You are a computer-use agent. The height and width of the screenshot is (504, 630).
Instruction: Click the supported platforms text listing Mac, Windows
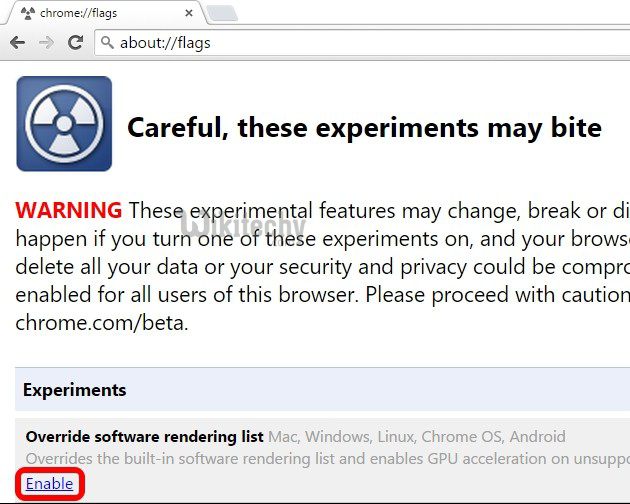[x=417, y=437]
